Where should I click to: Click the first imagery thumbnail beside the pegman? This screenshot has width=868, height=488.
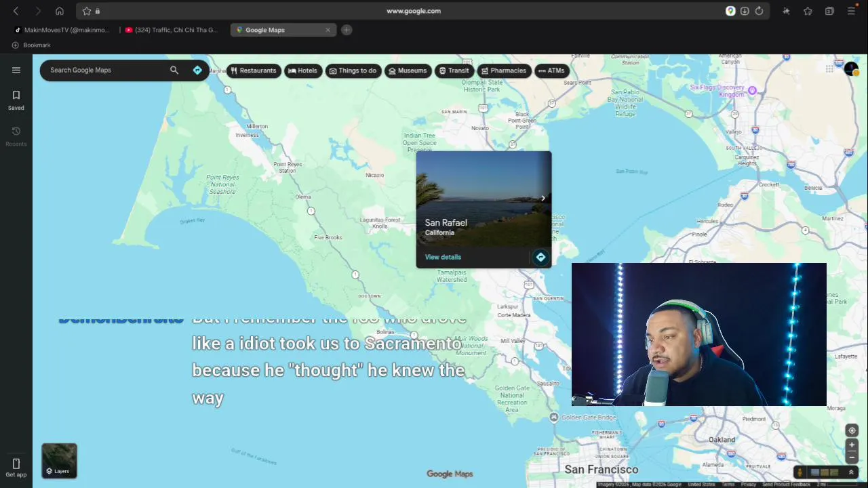tap(815, 472)
